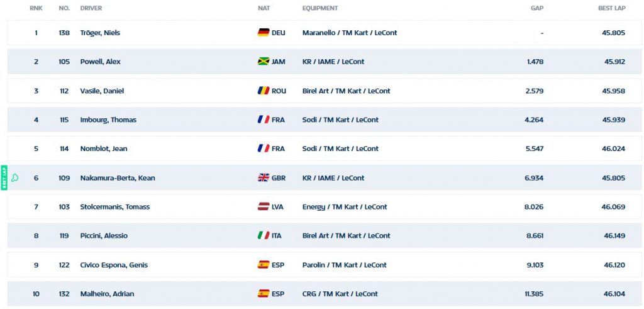Click the GAP column header
644x309 pixels.
(537, 8)
